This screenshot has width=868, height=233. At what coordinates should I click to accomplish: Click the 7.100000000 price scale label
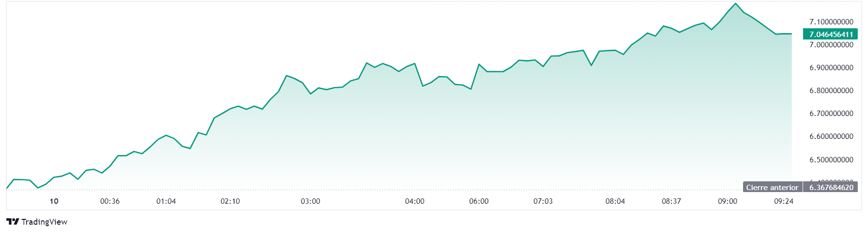831,22
